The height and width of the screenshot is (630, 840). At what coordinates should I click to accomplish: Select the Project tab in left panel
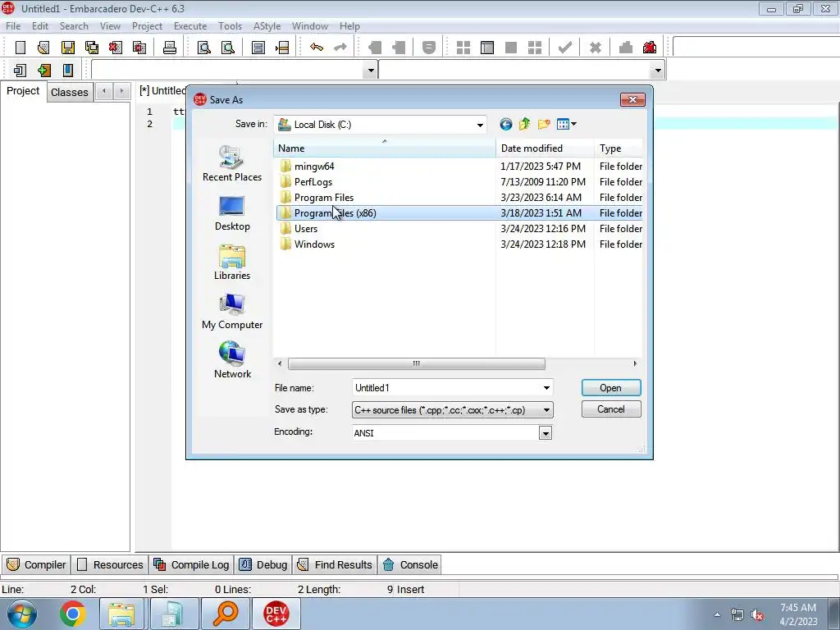[23, 91]
